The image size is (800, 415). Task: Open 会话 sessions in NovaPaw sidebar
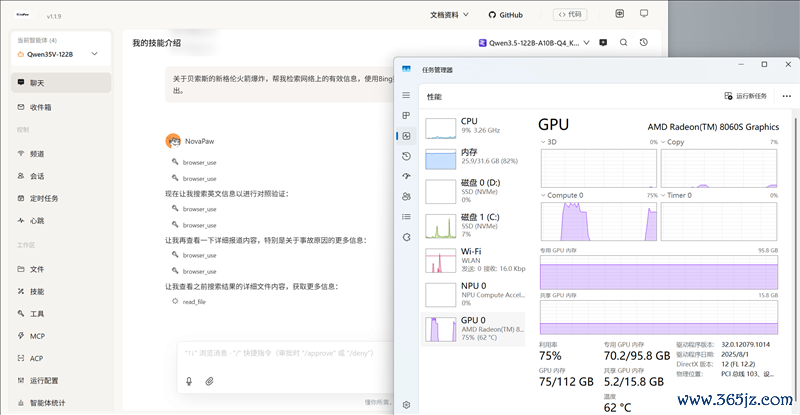(61, 176)
